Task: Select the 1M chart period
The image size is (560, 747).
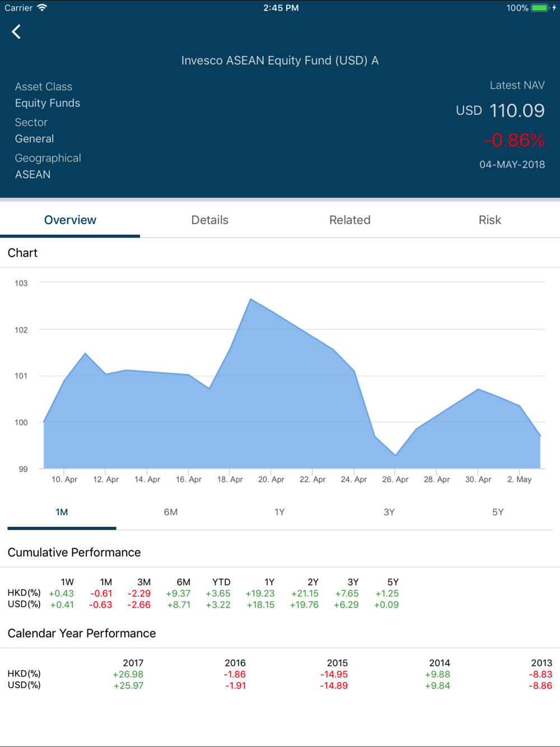Action: point(62,512)
